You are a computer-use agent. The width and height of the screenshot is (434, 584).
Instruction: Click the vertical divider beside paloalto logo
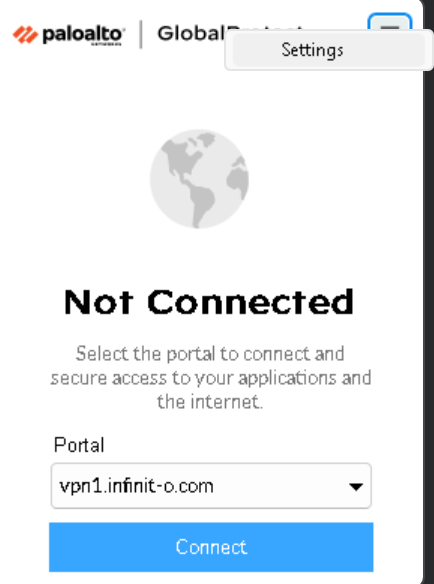[141, 35]
